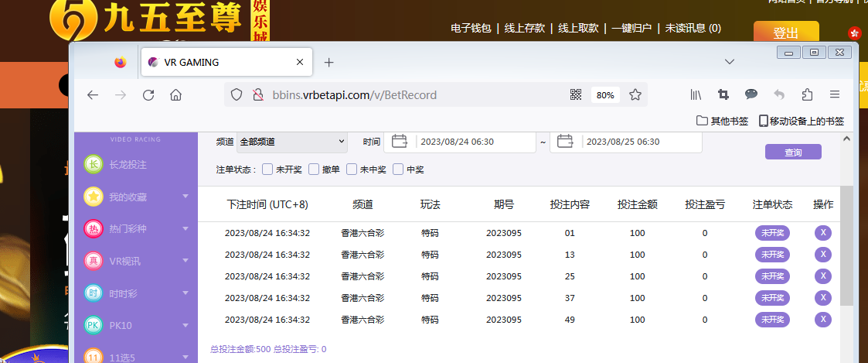Viewport: 868px width, 363px height.
Task: Click the Extensions puzzle icon
Action: point(807,94)
